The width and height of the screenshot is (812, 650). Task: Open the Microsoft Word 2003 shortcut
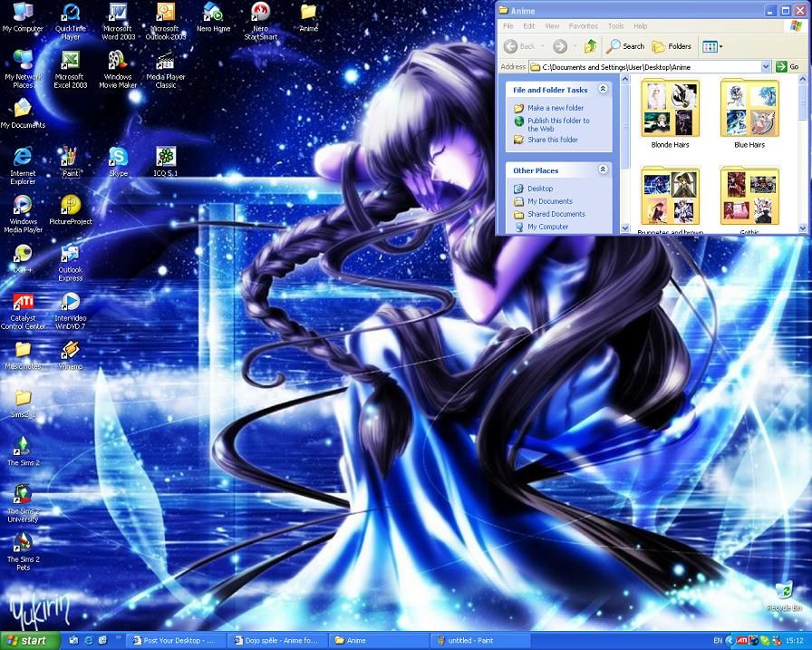118,21
